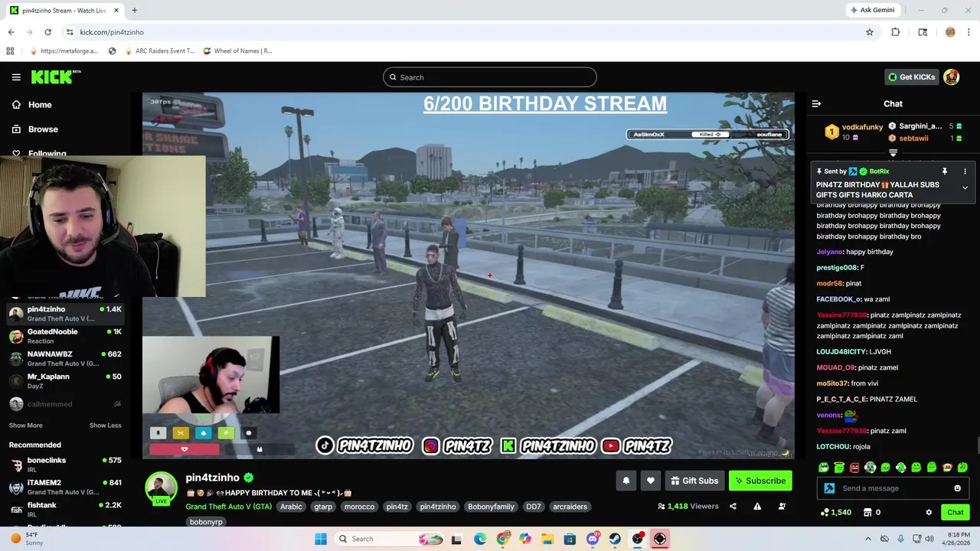
Task: Click the Gift Subs button
Action: point(694,481)
